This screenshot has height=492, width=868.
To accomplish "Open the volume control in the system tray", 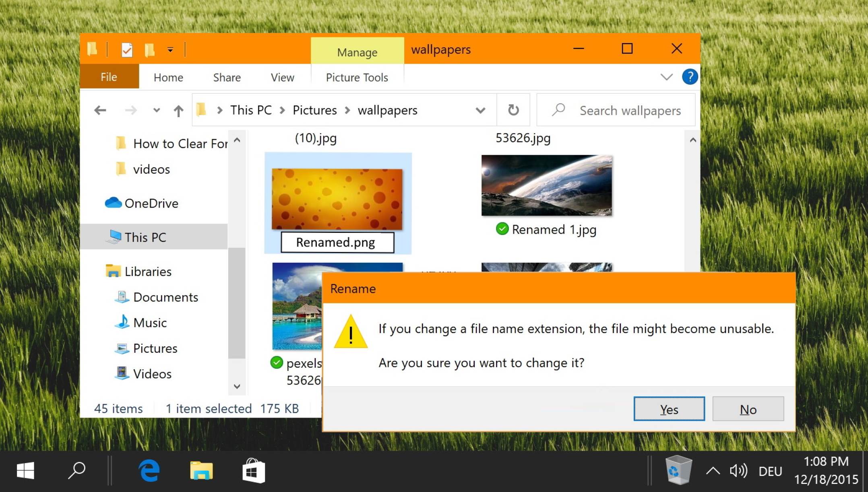I will [x=739, y=471].
